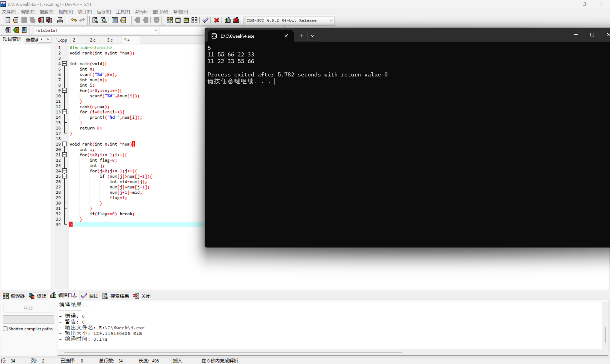This screenshot has width=610, height=364.
Task: Click the bar chart profile analysis icon
Action: (x=228, y=20)
